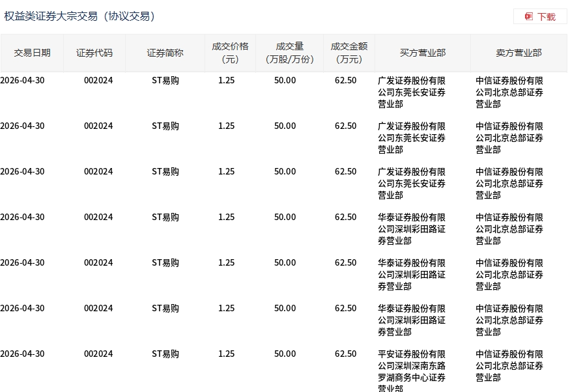Image resolution: width=568 pixels, height=392 pixels.
Task: Click the 成交价格(元) column header
Action: (231, 53)
